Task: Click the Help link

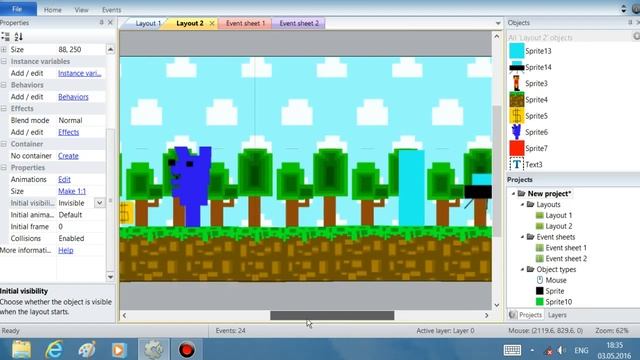Action: 66,250
